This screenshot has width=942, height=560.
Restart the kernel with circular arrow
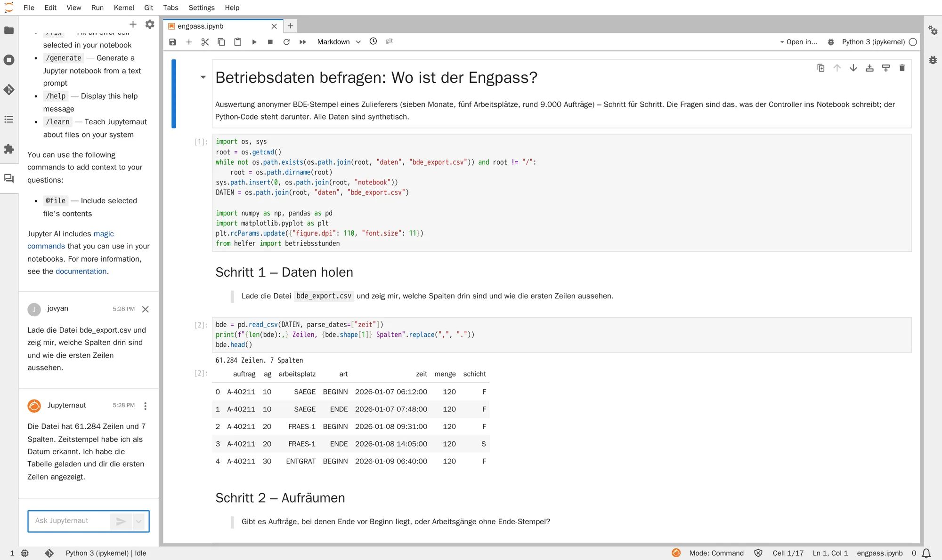click(286, 42)
